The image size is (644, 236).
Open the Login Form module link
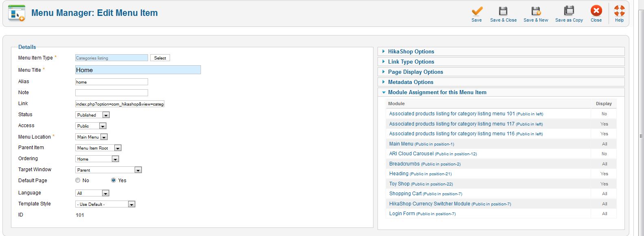[422, 214]
